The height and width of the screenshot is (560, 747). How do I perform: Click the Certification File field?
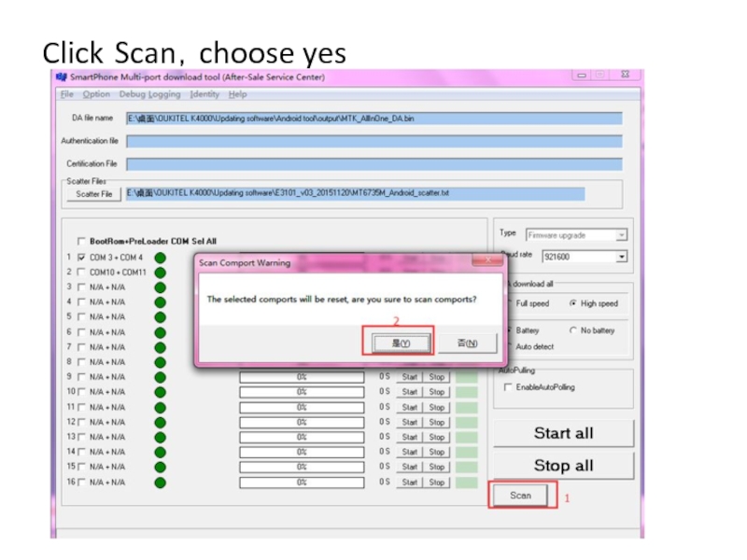click(374, 164)
